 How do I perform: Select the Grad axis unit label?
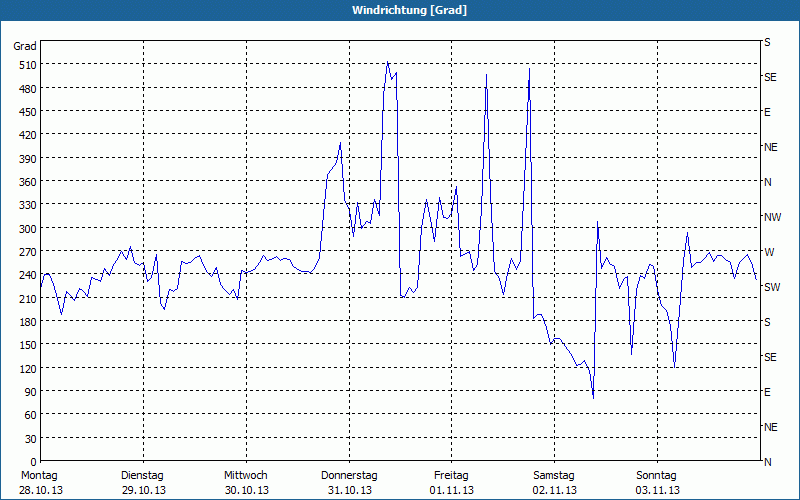click(x=25, y=46)
